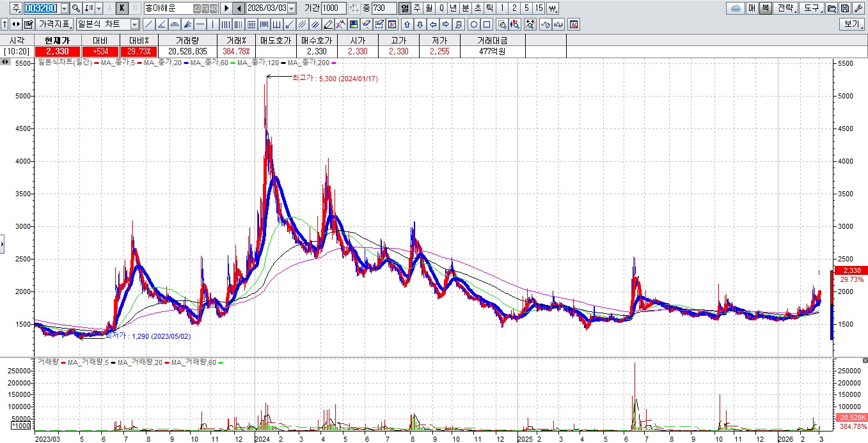Viewport: 868px width, 443px height.
Task: Click the 기간 period input showing 1000
Action: click(x=333, y=8)
